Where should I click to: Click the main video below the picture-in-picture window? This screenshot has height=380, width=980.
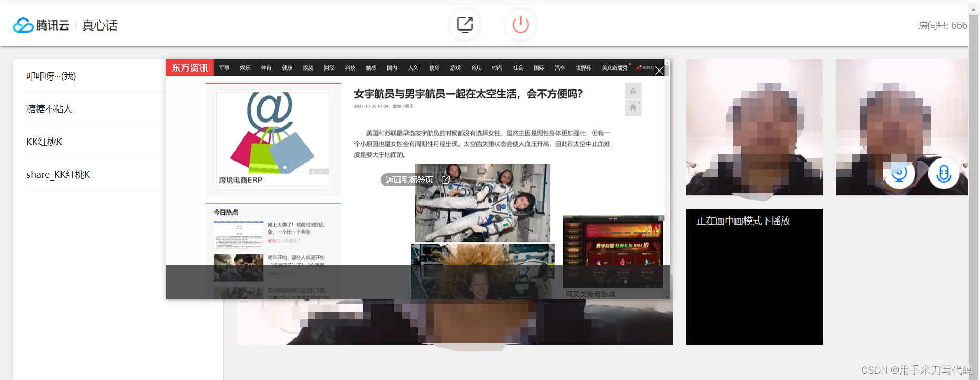[454, 322]
